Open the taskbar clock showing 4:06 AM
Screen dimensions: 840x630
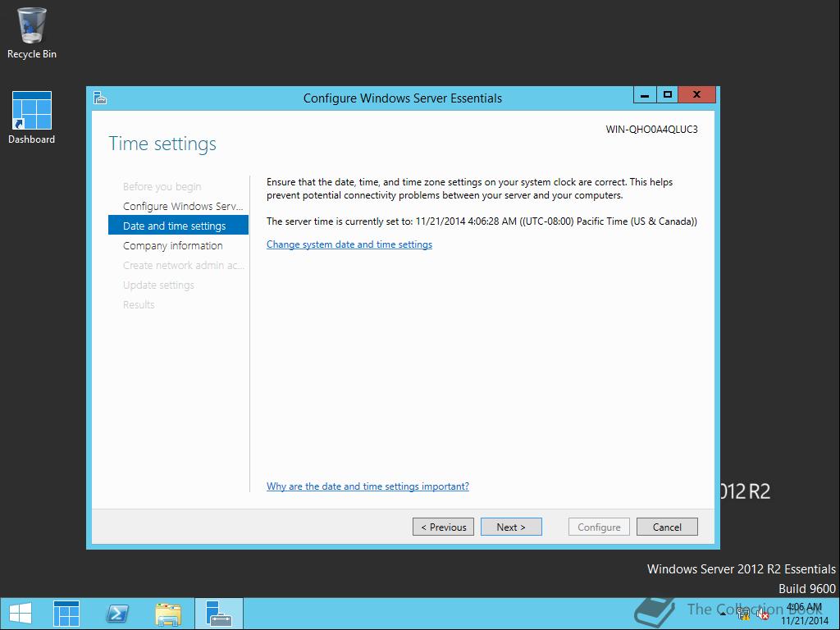pyautogui.click(x=805, y=614)
